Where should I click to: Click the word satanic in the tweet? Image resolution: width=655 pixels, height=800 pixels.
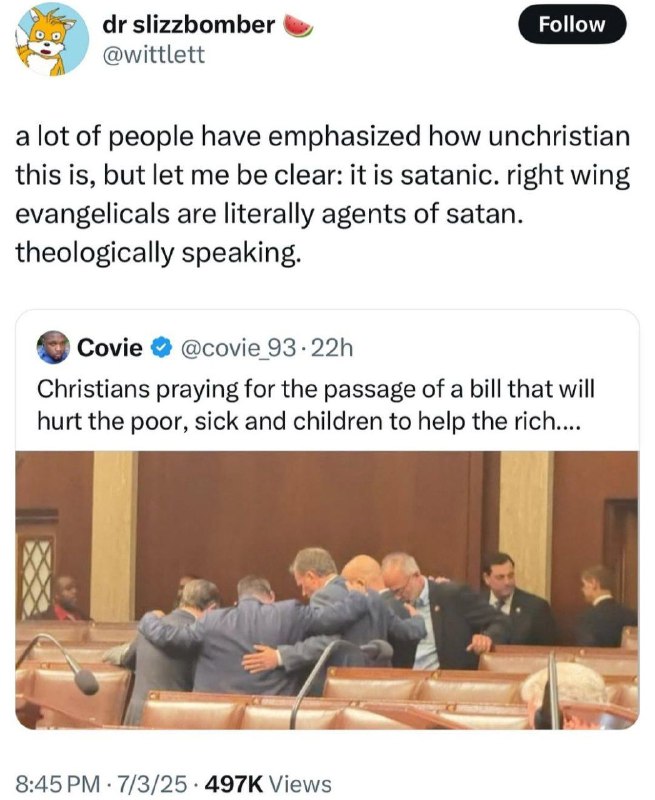(x=441, y=175)
